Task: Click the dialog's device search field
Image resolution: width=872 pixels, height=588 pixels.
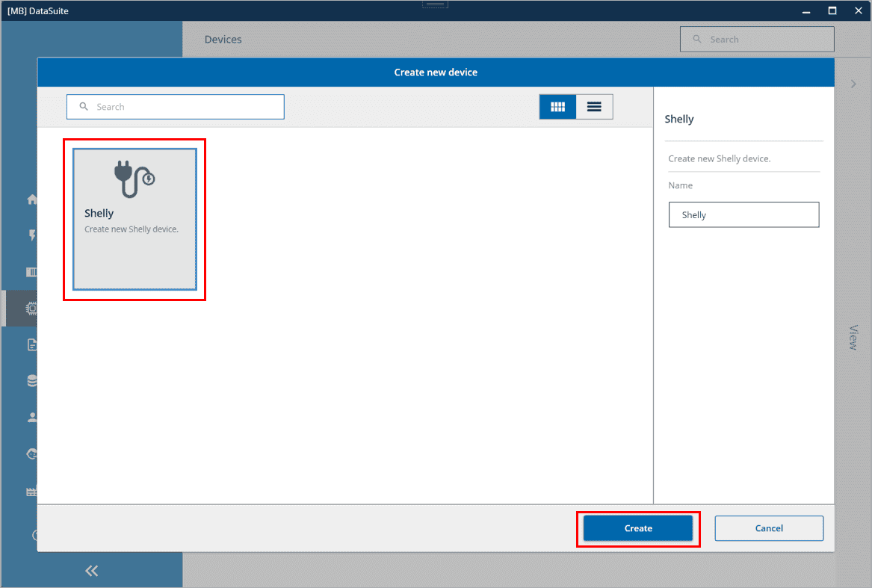Action: 175,107
